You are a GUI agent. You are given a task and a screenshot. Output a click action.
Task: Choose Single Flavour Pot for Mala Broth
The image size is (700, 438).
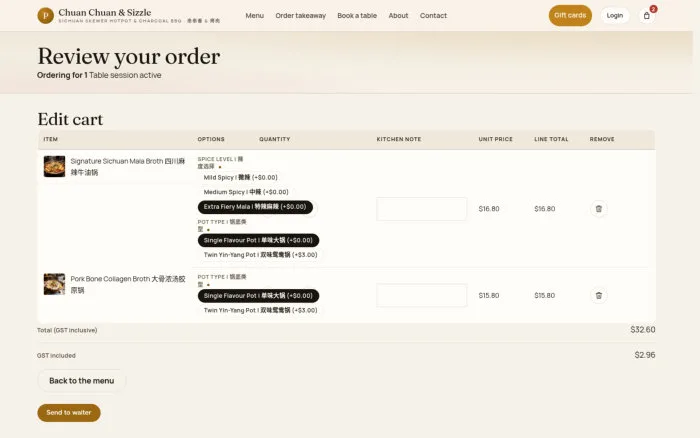tap(258, 240)
